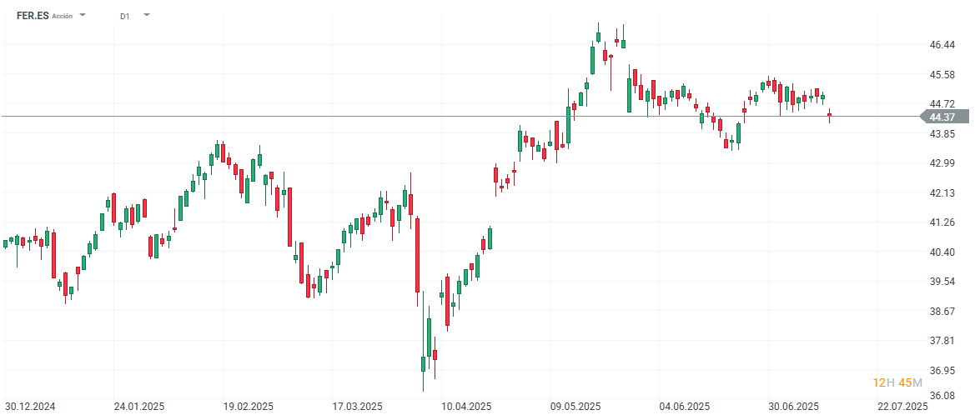980x420 pixels.
Task: Expand the D1 timeframe dropdown arrow
Action: [147, 14]
